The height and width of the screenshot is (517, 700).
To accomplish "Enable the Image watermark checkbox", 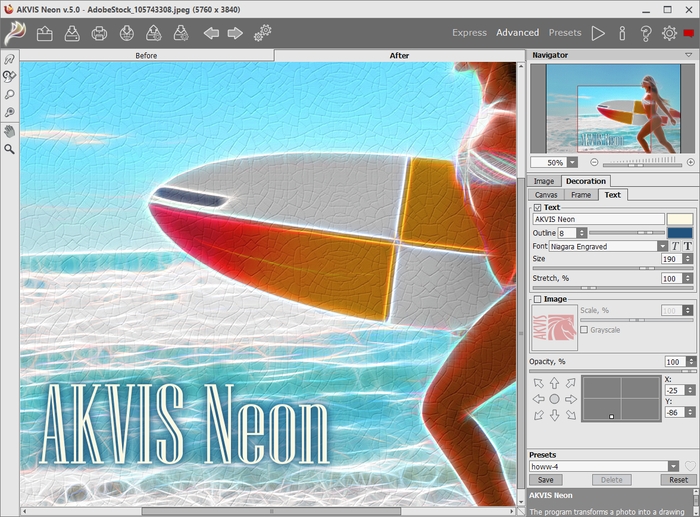I will 538,299.
